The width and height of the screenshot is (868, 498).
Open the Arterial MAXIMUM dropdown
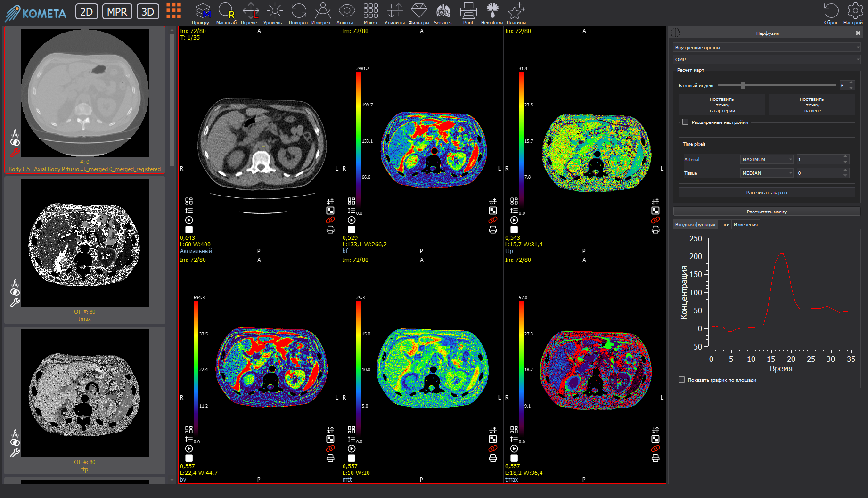[x=767, y=160]
